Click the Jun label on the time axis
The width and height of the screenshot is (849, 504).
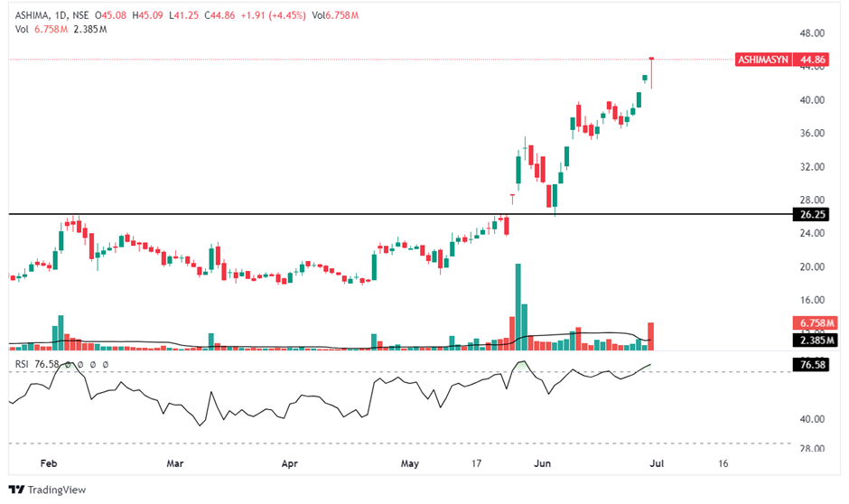click(x=542, y=463)
